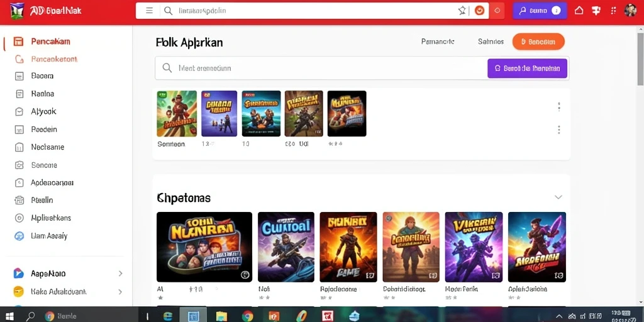Open the Sonmeon game thumbnail
Viewport: 644px width, 322px height.
tap(177, 114)
